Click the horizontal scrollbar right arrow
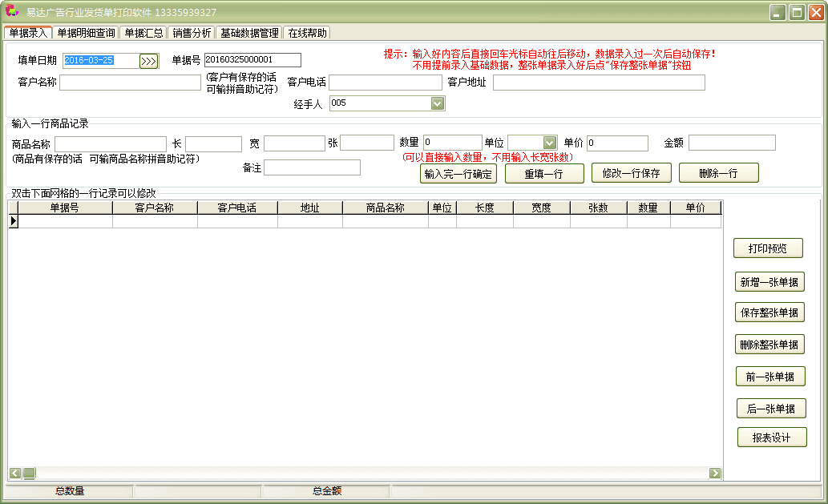Viewport: 828px width, 504px height. 715,474
